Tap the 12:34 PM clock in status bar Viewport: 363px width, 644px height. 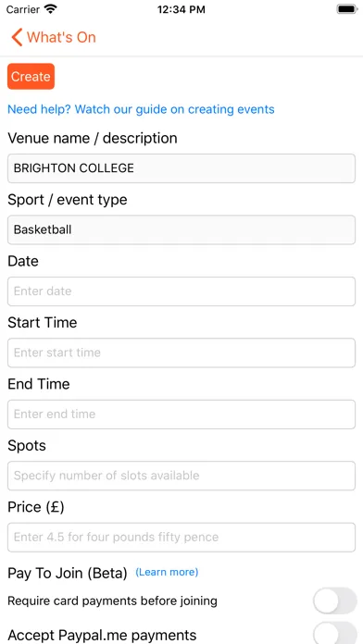coord(181,9)
